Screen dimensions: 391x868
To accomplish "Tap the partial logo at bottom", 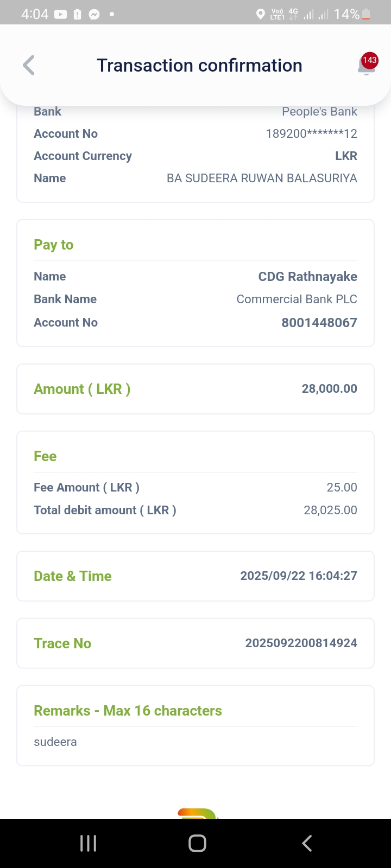I will coord(197,813).
